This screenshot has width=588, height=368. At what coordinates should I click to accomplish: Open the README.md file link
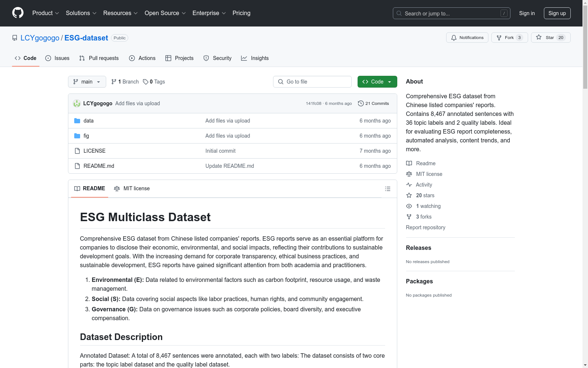98,166
